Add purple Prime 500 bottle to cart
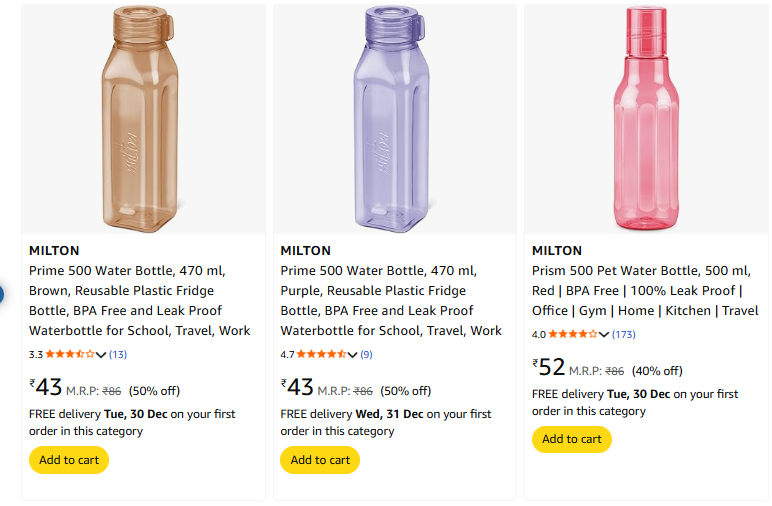772x506 pixels. pyautogui.click(x=320, y=460)
